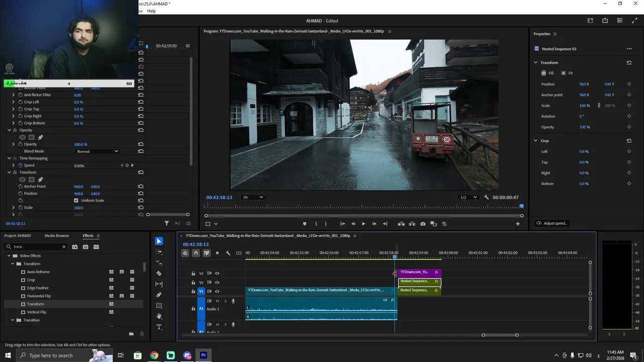Choose the Type tool

click(x=159, y=327)
